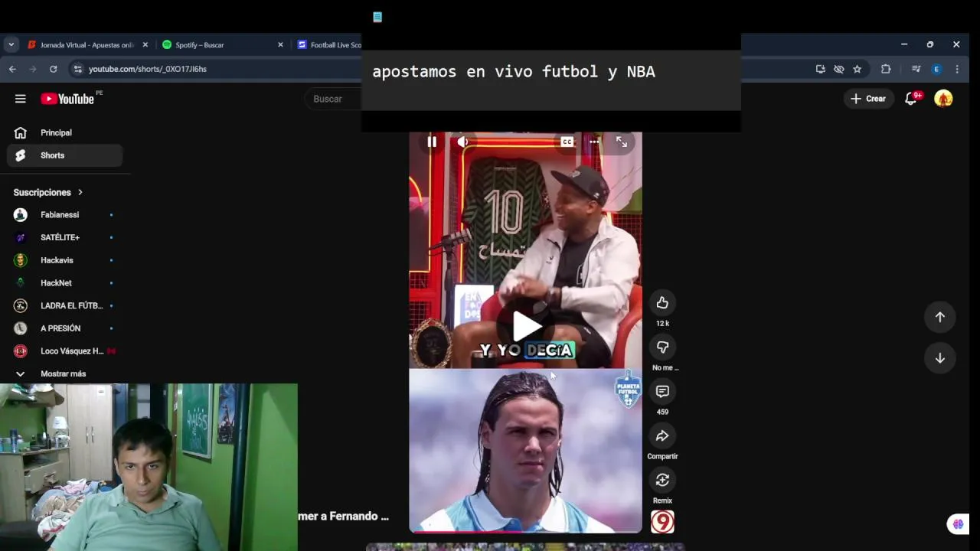This screenshot has height=551, width=980.
Task: Click the crossed-eye icon in address bar
Action: (839, 69)
